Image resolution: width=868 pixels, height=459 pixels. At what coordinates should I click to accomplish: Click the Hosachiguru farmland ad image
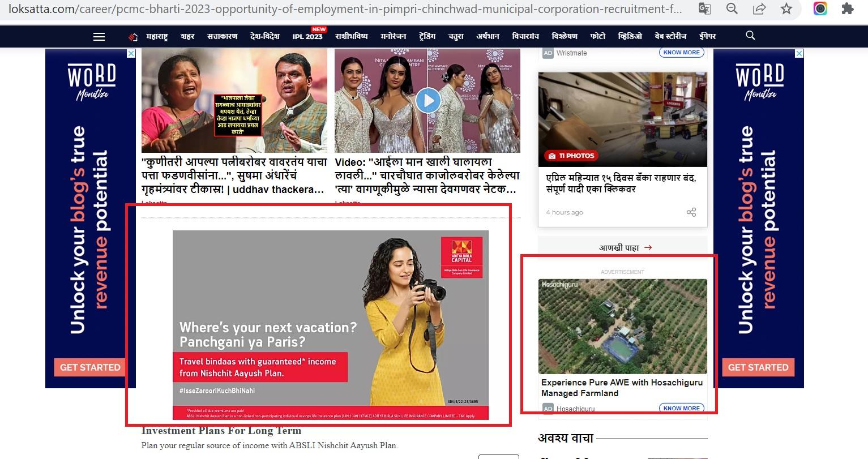pos(623,327)
